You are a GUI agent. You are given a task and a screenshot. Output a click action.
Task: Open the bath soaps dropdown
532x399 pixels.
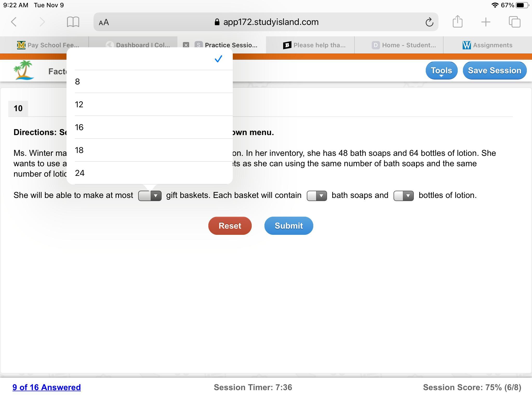(x=317, y=196)
